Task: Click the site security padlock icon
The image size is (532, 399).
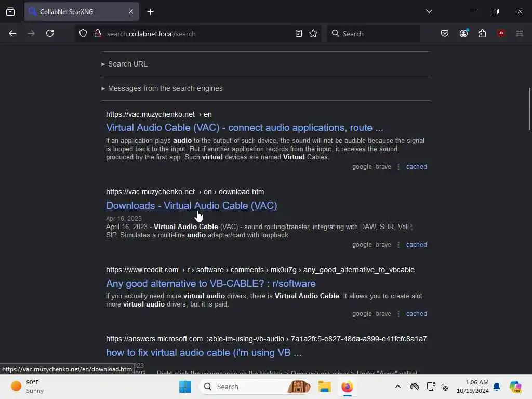Action: pyautogui.click(x=98, y=34)
